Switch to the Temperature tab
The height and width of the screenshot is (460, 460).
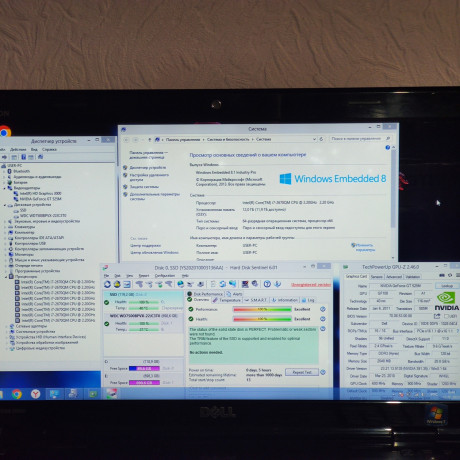point(227,300)
